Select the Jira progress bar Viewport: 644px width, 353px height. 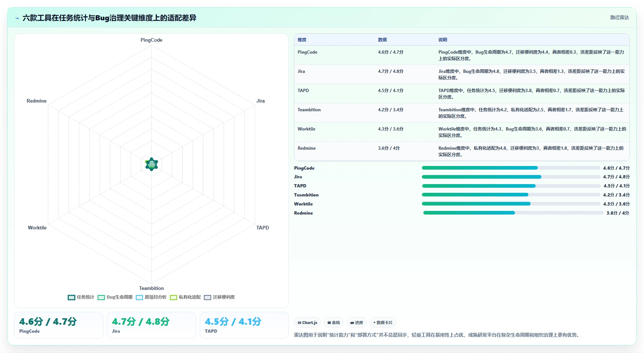[511, 177]
